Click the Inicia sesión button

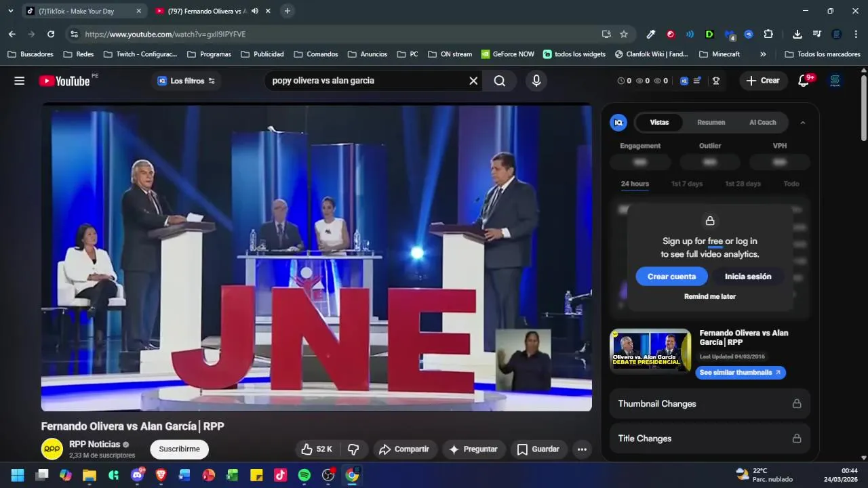(x=748, y=277)
